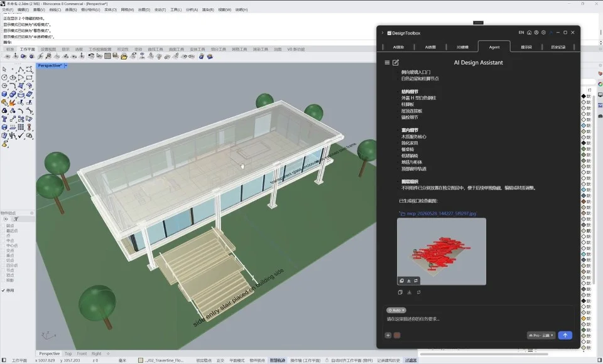Open the viewport check preview thumbnail
The image size is (603, 364).
tap(442, 252)
